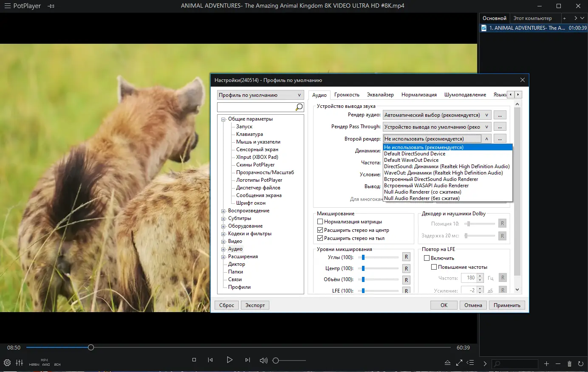Screen dimensions: 588x372
Task: Skip to the next track
Action: click(x=248, y=360)
